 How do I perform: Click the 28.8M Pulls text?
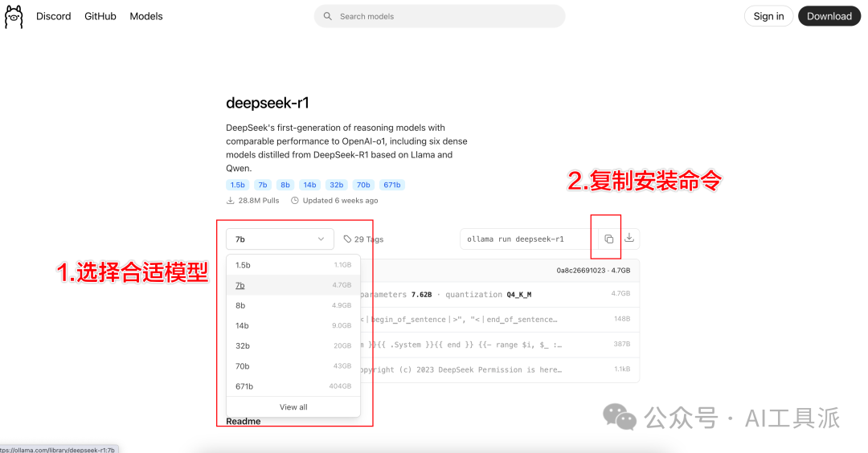(259, 200)
